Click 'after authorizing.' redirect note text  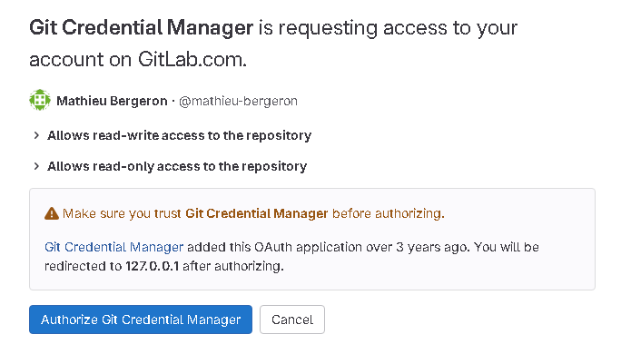point(233,266)
